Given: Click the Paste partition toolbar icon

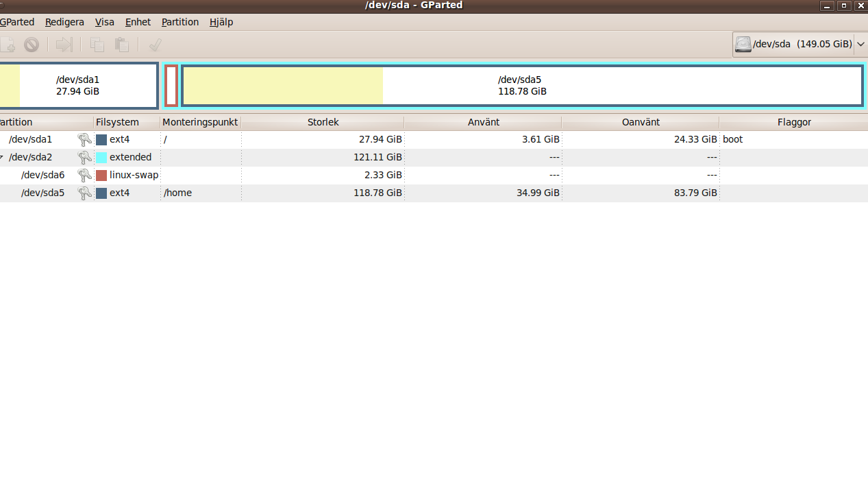Looking at the screenshot, I should pyautogui.click(x=122, y=45).
